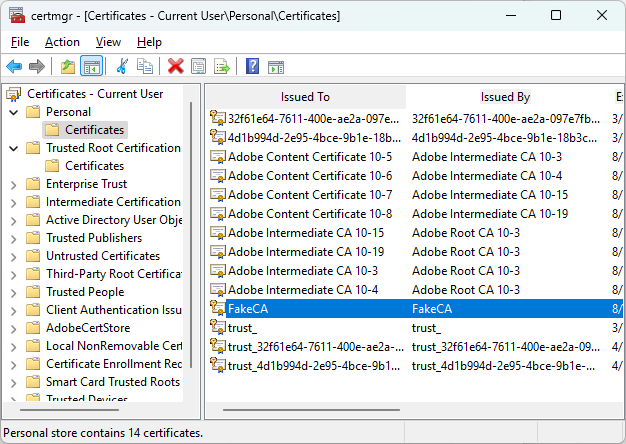Click Untrusted Certificates folder icon
This screenshot has width=626, height=444.
[x=33, y=256]
